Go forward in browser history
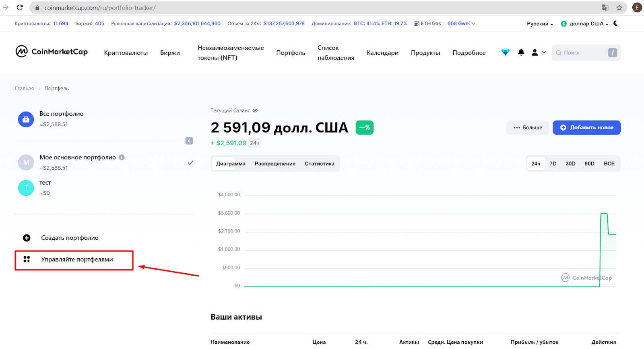 click(x=6, y=8)
